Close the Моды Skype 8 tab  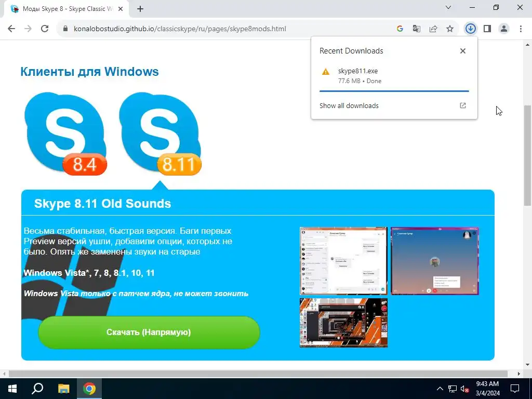coord(121,9)
